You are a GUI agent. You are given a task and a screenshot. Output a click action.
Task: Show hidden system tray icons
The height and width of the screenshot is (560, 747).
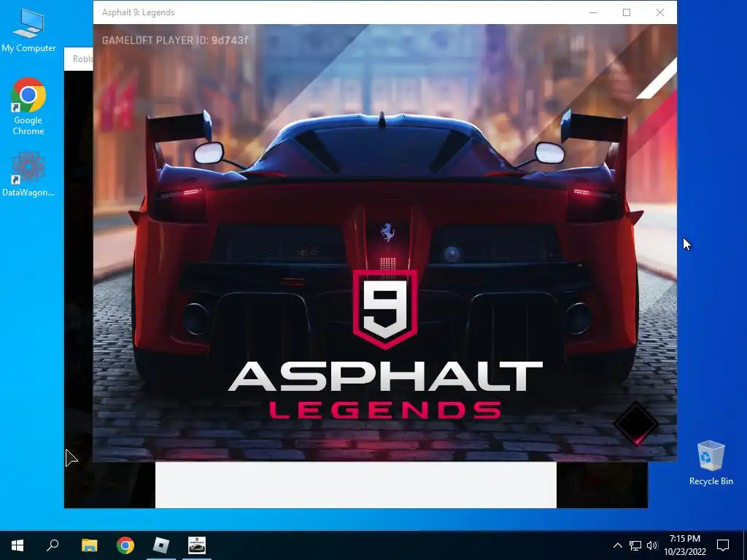point(617,545)
